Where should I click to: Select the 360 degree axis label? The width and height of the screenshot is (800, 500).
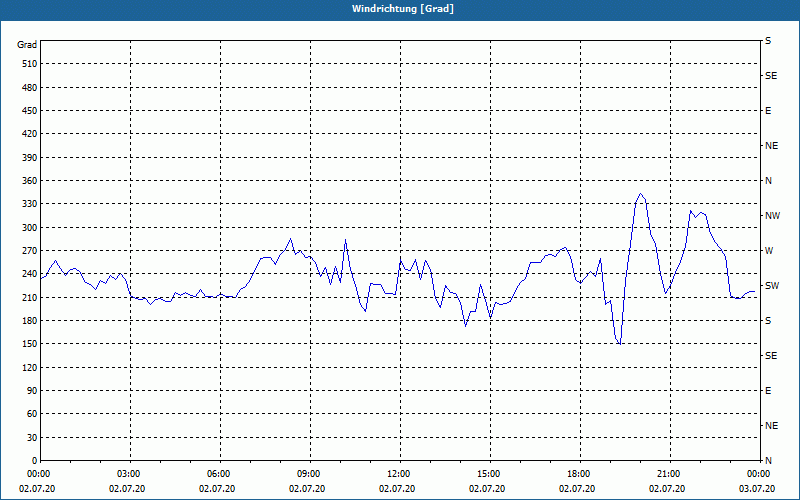click(30, 181)
